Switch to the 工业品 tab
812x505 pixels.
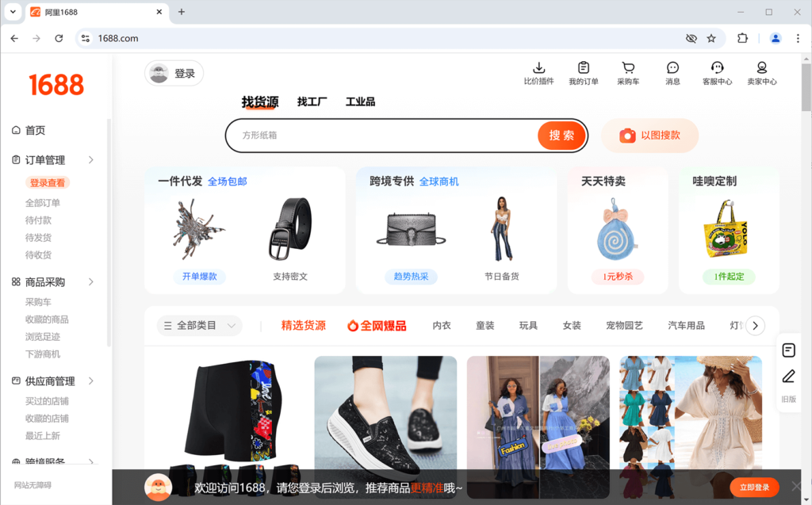360,101
